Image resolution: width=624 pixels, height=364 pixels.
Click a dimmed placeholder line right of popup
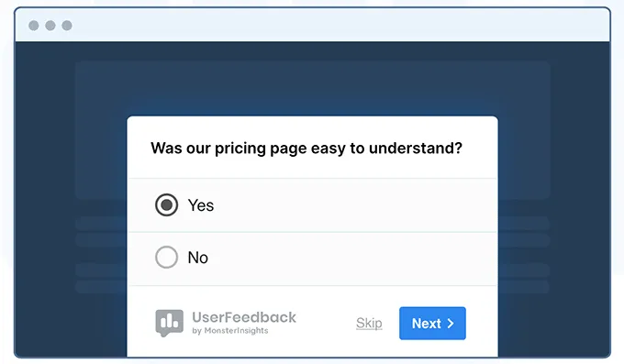click(x=524, y=224)
